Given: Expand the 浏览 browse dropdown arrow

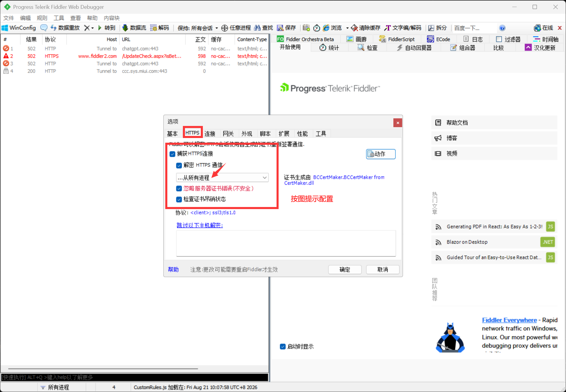Looking at the screenshot, I should point(347,28).
